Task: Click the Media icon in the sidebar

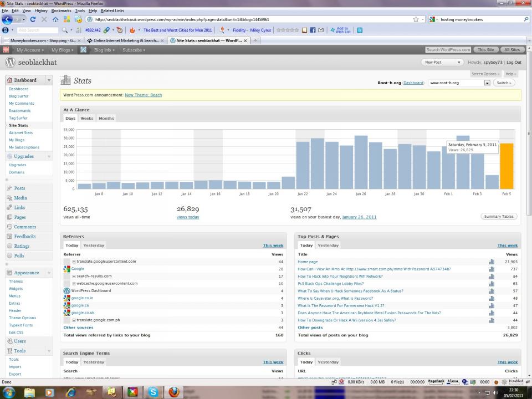Action: 10,198
